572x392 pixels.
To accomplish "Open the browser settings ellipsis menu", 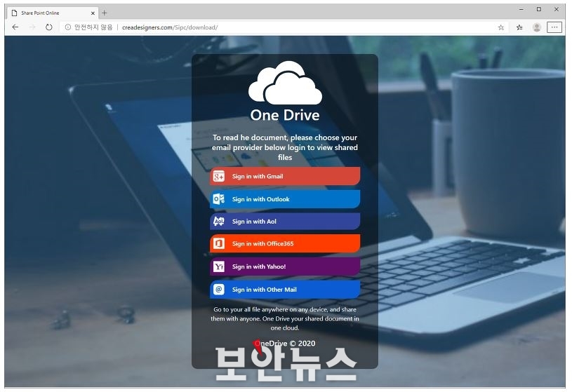I will 554,27.
